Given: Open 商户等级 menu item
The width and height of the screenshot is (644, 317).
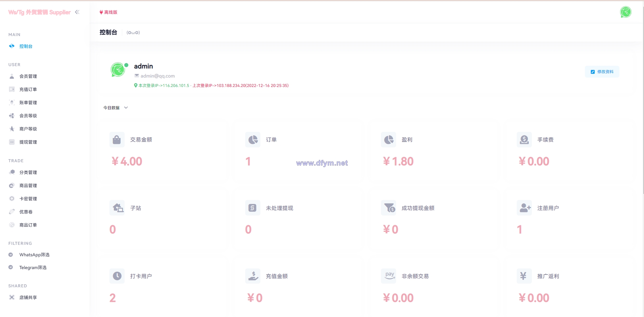Looking at the screenshot, I should point(28,129).
